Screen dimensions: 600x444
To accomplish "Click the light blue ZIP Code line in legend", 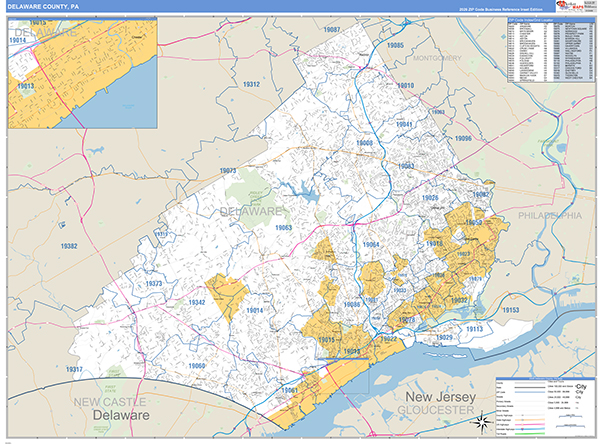I will (530, 392).
